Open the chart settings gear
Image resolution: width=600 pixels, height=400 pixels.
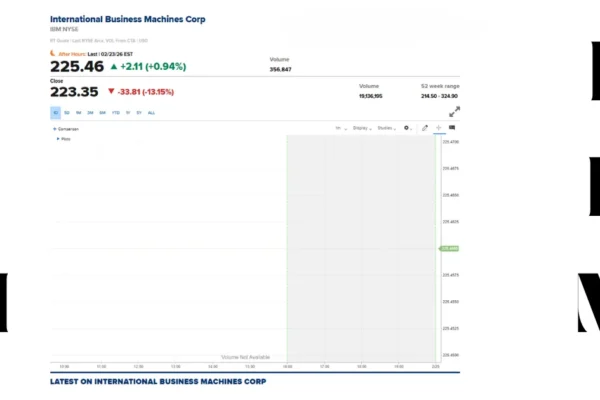[x=406, y=128]
